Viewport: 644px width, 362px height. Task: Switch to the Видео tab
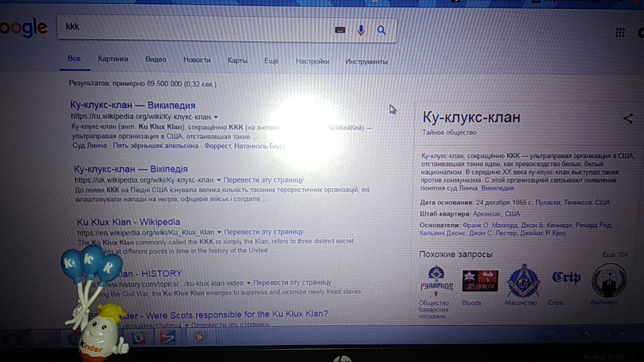pyautogui.click(x=156, y=59)
